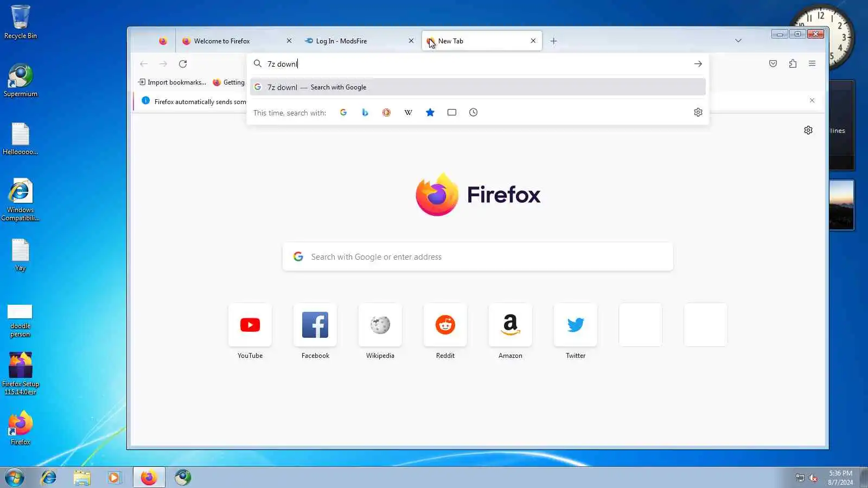Click Firefox taskbar button
Image resolution: width=868 pixels, height=488 pixels.
pyautogui.click(x=149, y=478)
